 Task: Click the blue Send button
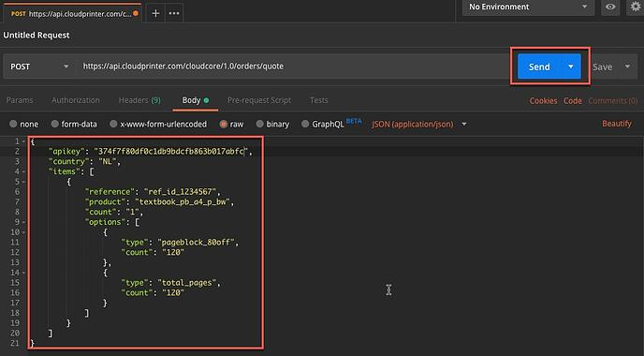[539, 67]
